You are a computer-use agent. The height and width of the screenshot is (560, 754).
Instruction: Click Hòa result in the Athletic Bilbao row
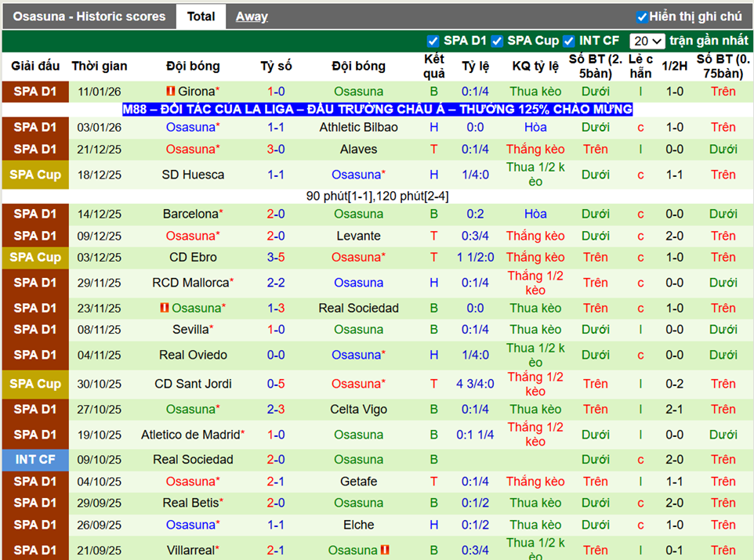[x=535, y=128]
